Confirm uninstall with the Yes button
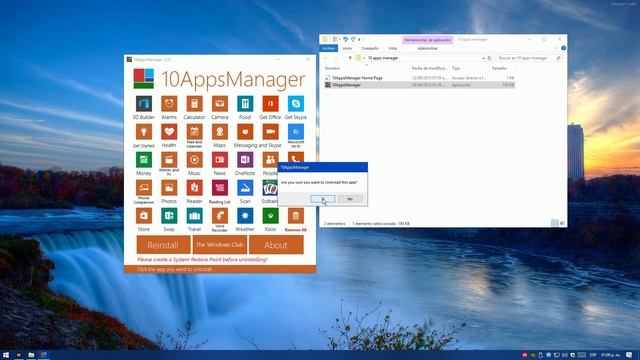 click(x=322, y=199)
